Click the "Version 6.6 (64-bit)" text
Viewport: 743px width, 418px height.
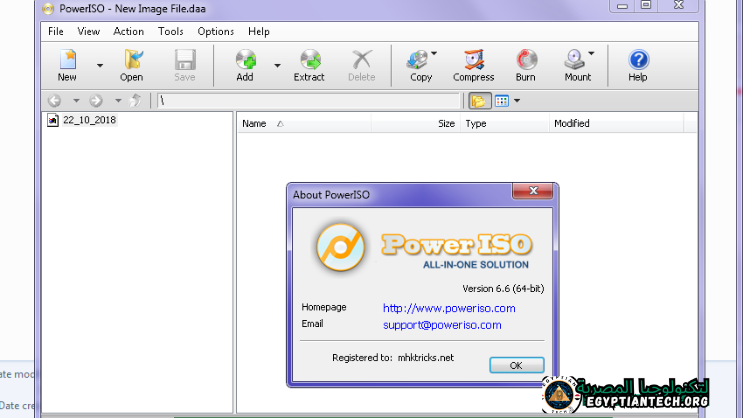point(503,289)
